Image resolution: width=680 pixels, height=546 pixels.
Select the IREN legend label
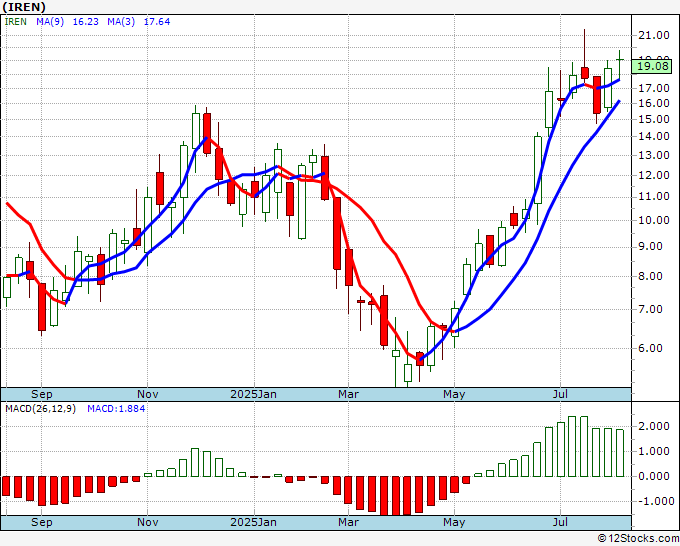point(16,22)
